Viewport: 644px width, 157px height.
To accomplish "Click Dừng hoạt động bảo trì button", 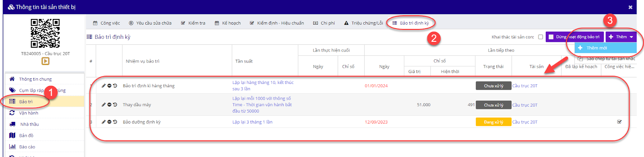I will point(575,37).
